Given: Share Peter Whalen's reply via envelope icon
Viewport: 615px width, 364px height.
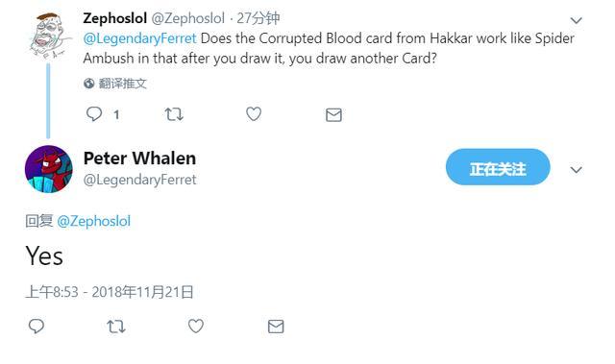Looking at the screenshot, I should pos(276,327).
